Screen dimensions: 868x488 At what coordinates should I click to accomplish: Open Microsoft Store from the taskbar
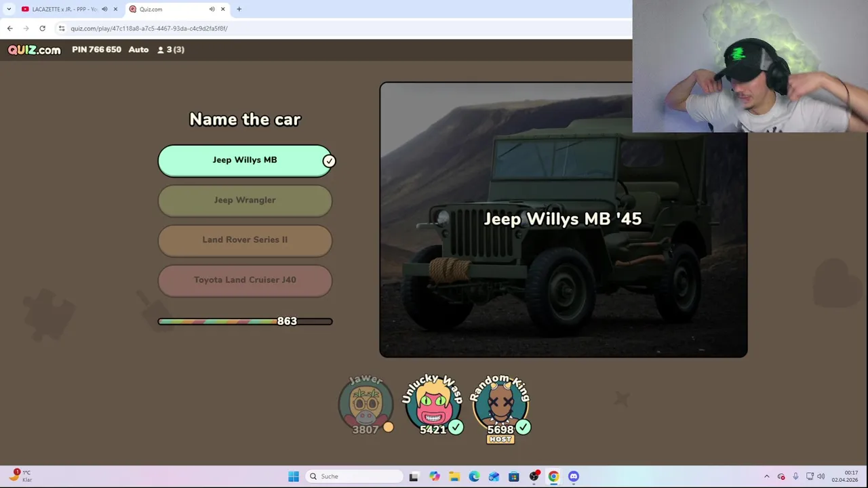click(x=514, y=476)
